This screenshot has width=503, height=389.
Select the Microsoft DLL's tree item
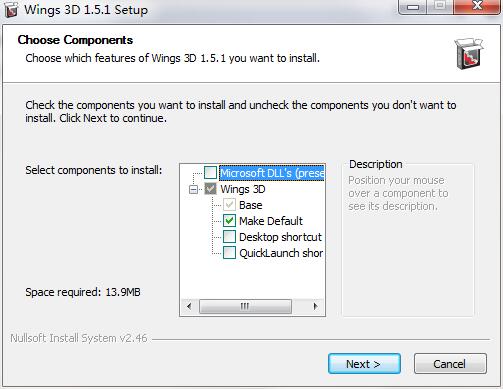(x=272, y=173)
